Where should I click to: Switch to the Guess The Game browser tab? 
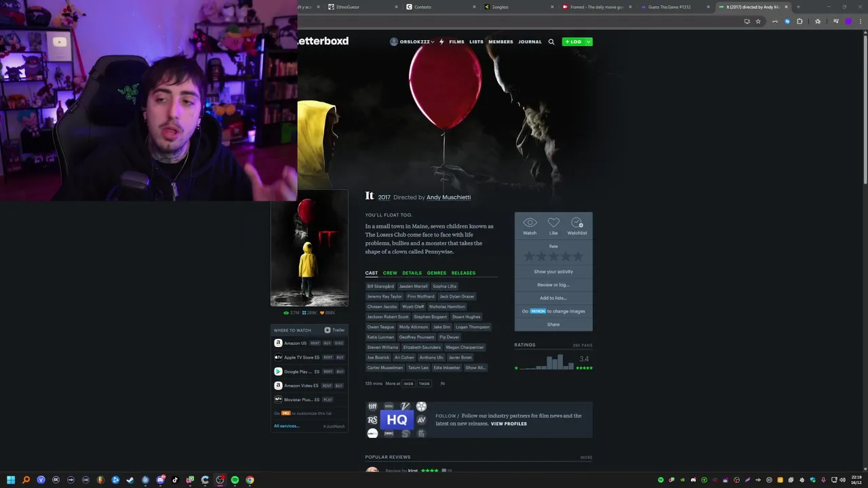(675, 7)
